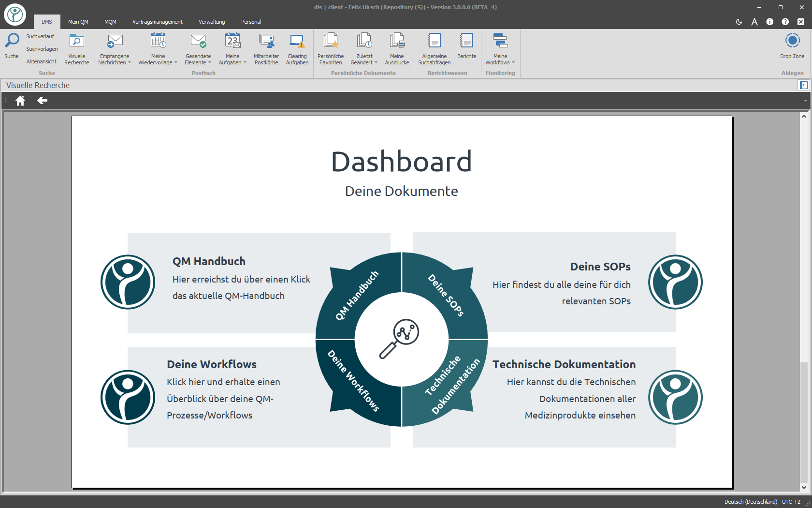
Task: Open the Suche tool
Action: coord(11,46)
